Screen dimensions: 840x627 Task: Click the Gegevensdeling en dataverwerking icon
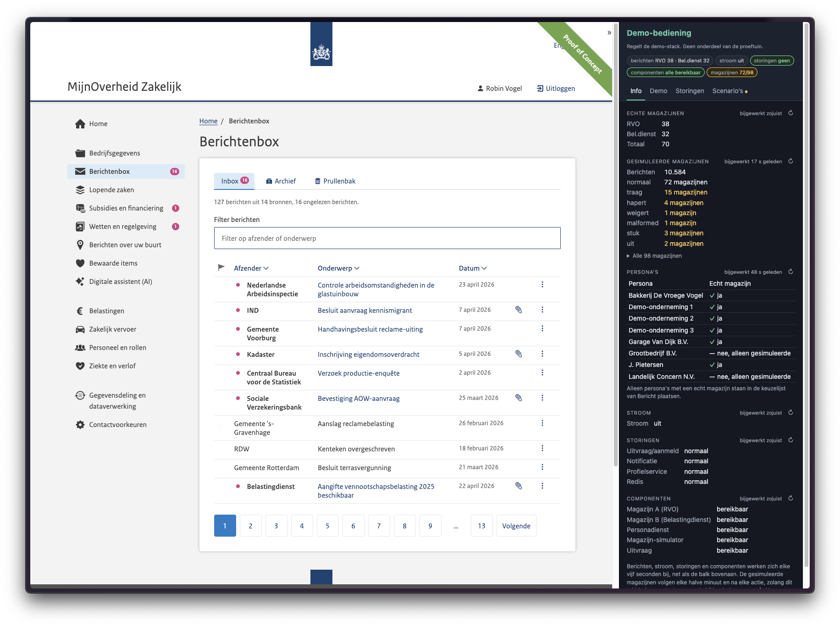[x=80, y=395]
